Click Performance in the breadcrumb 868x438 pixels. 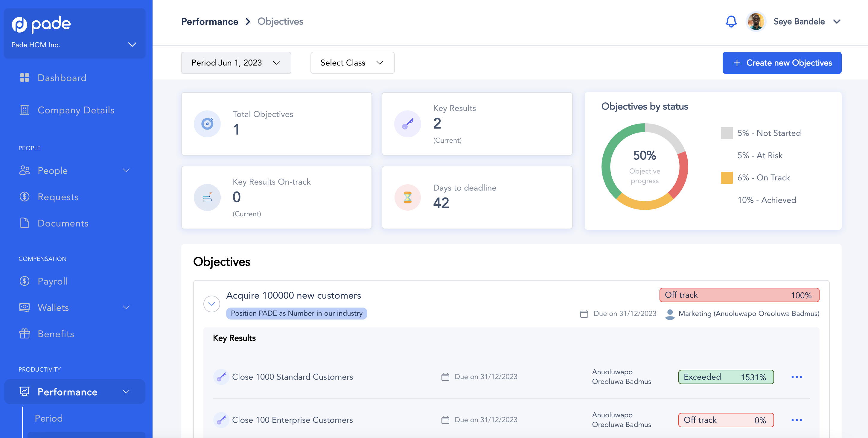click(210, 21)
